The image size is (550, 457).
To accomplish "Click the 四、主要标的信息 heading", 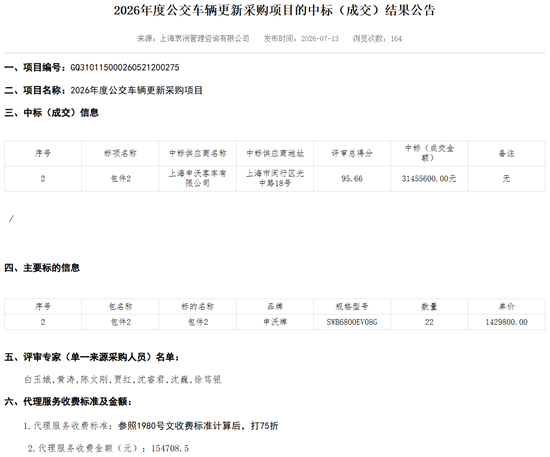I will [42, 268].
